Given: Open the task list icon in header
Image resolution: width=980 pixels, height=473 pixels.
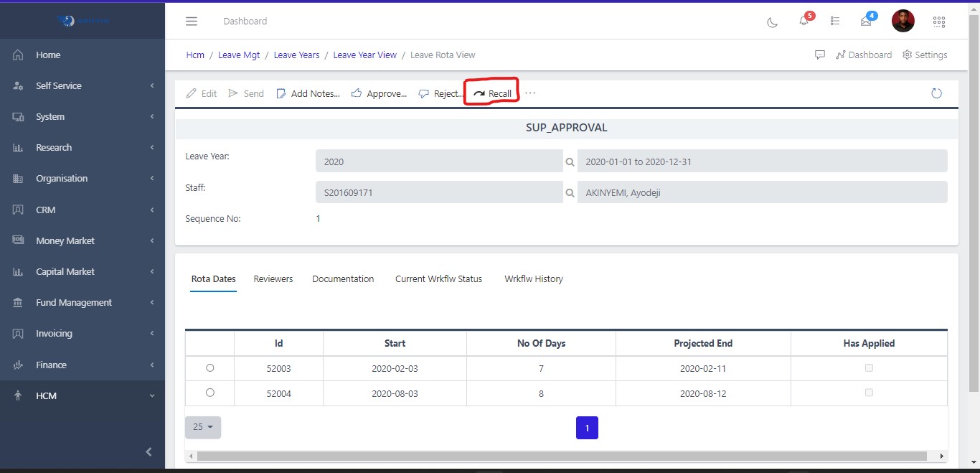Looking at the screenshot, I should coord(835,22).
